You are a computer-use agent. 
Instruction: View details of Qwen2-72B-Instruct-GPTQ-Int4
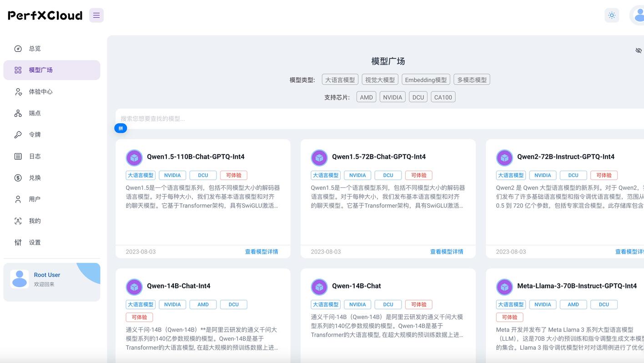click(629, 252)
